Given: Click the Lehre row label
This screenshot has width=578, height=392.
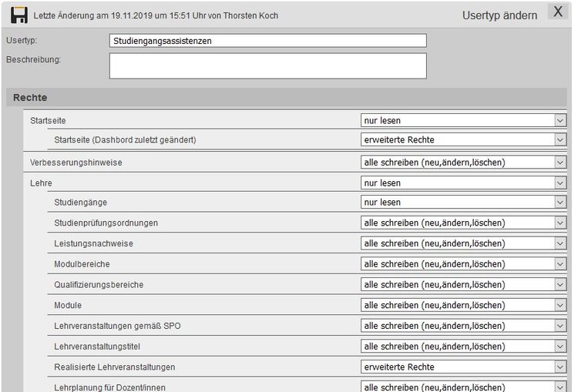Looking at the screenshot, I should (41, 183).
